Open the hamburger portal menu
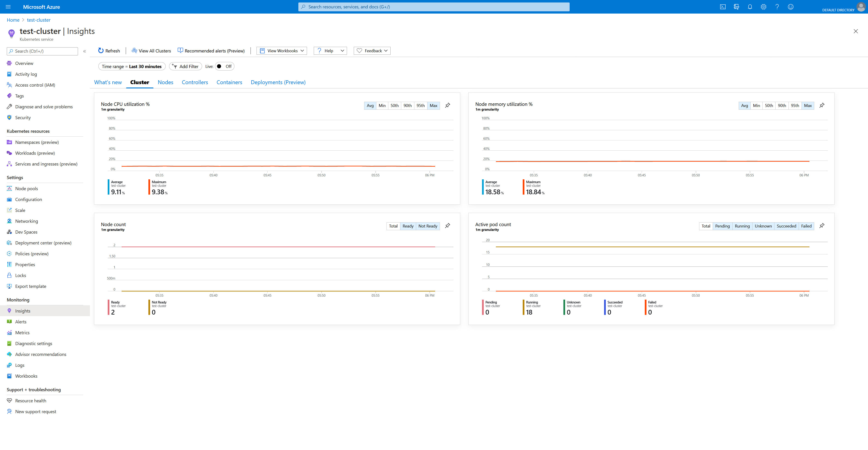 click(x=8, y=7)
